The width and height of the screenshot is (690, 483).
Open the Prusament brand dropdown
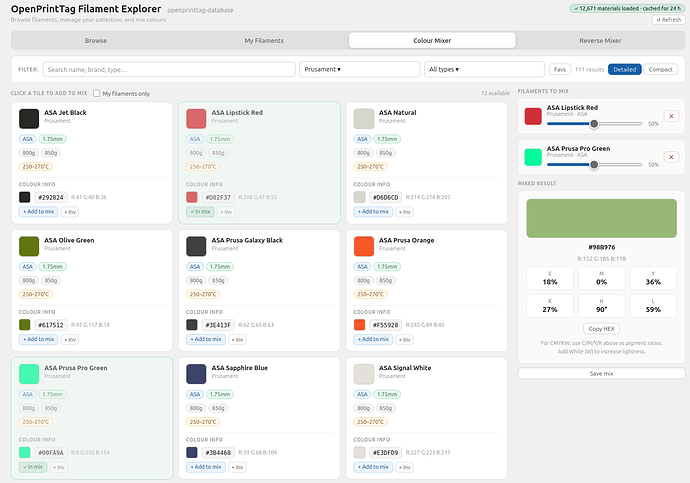[360, 70]
